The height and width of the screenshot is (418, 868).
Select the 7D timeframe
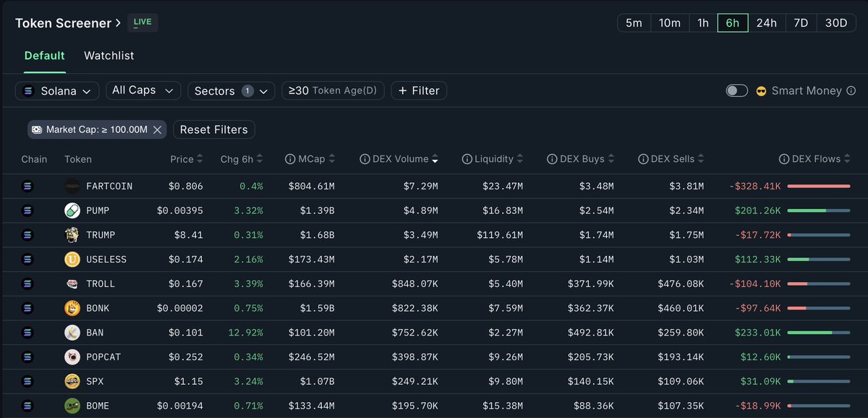click(800, 23)
